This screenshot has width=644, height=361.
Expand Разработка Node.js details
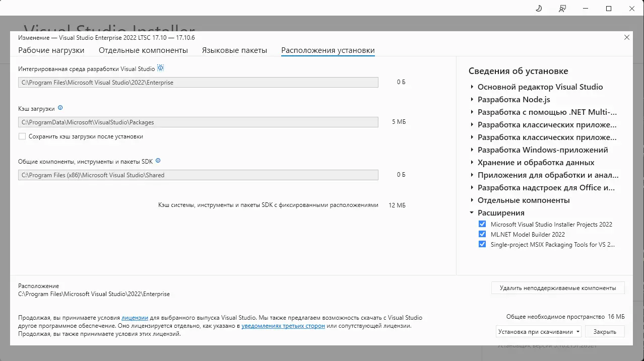click(472, 99)
